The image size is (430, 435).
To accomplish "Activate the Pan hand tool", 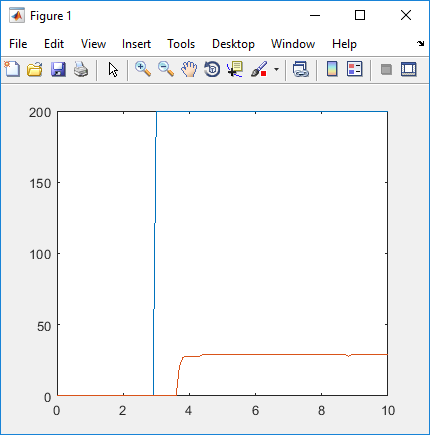I will (189, 69).
